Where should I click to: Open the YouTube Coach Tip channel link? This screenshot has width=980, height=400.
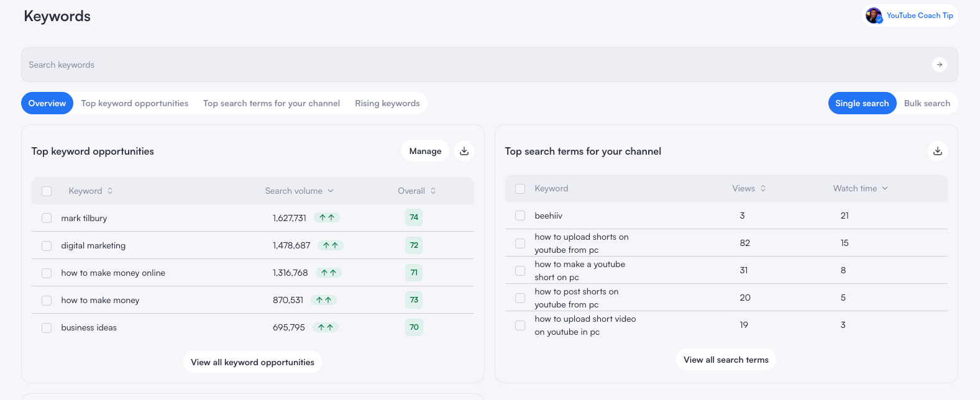tap(920, 16)
